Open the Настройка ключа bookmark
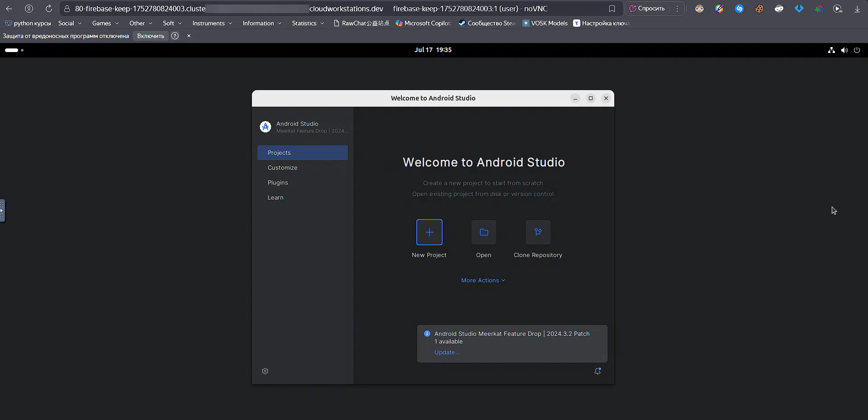Viewport: 868px width, 420px height. [x=602, y=23]
